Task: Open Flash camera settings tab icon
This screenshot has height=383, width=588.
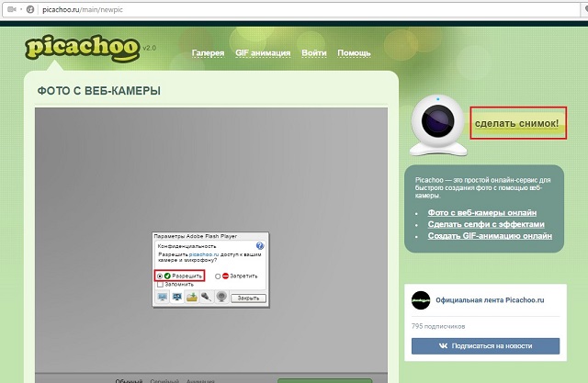Action: coord(221,298)
